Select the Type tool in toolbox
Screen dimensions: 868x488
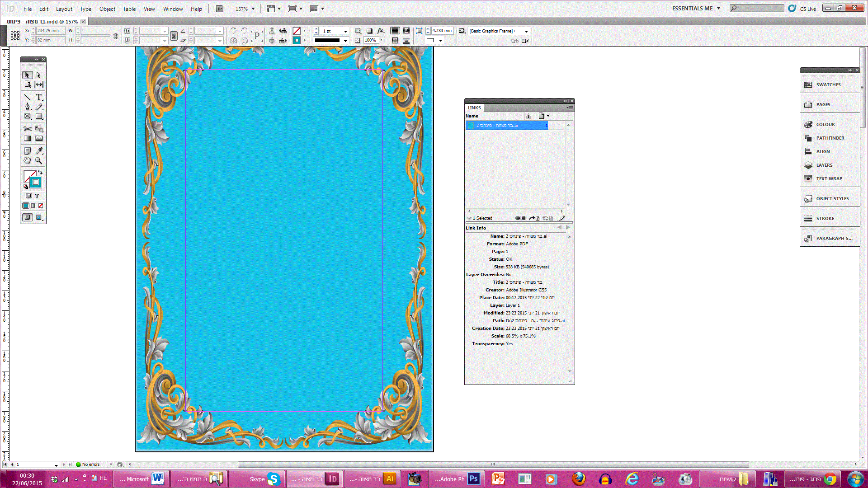[39, 97]
